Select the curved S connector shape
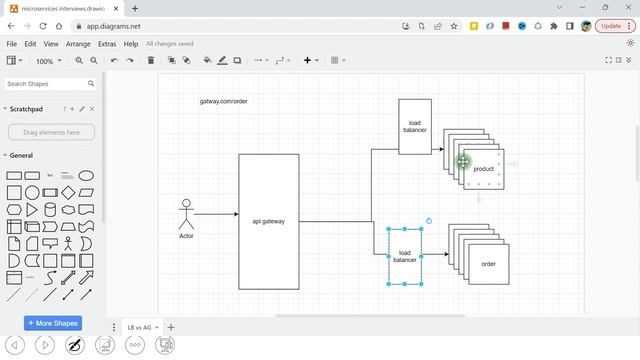This screenshot has height=360, width=640. (50, 278)
